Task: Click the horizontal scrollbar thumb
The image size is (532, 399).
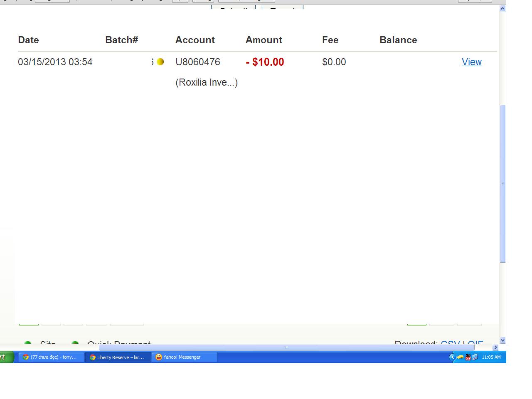Action: click(x=286, y=347)
